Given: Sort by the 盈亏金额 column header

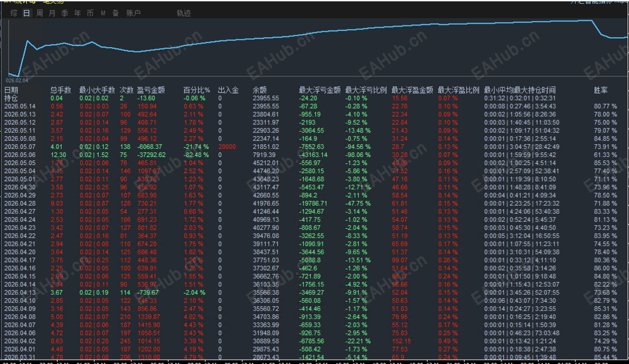Looking at the screenshot, I should click(151, 90).
